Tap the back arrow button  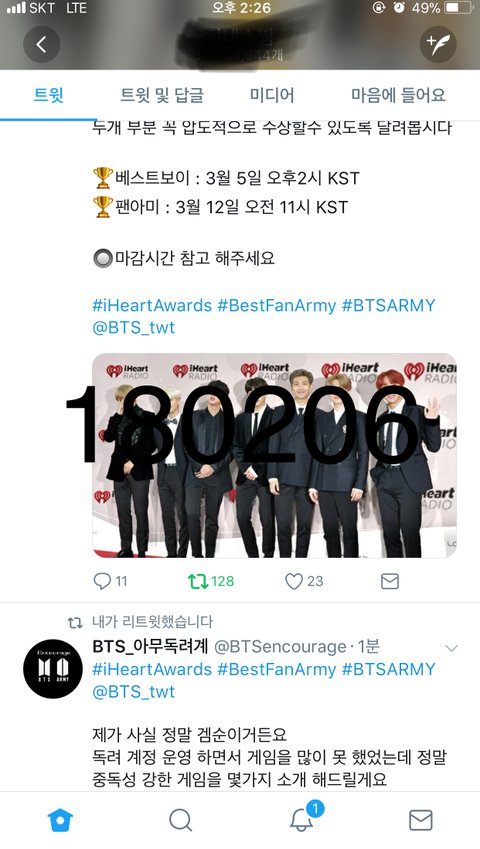coord(41,44)
